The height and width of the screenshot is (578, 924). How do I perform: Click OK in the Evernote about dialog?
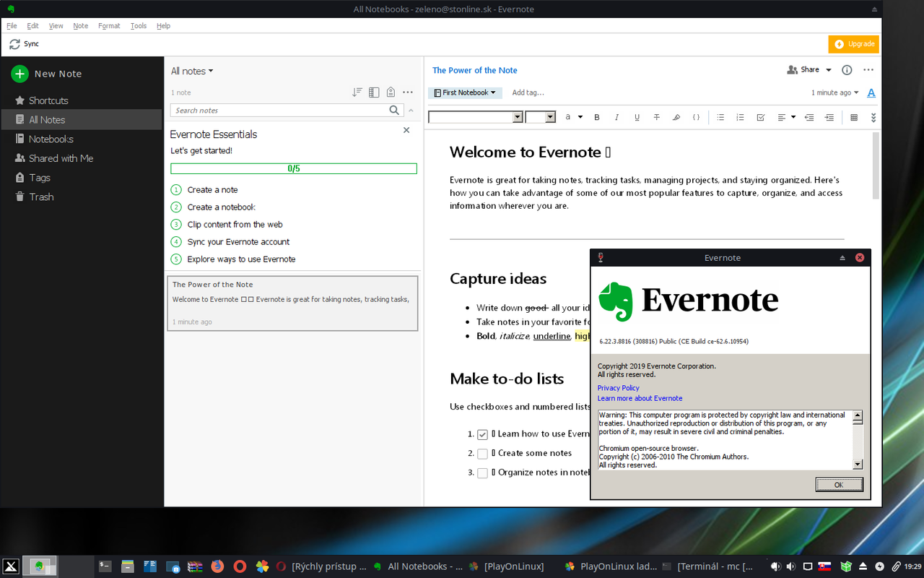pyautogui.click(x=838, y=485)
